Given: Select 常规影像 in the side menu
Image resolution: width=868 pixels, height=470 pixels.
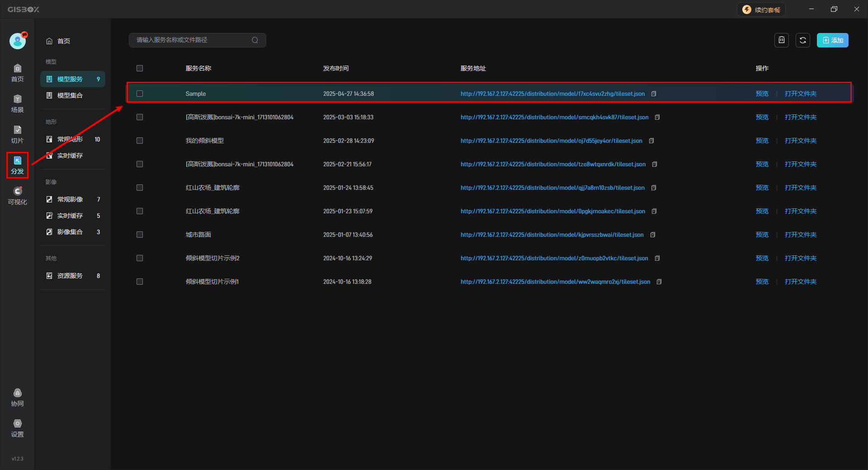Looking at the screenshot, I should 72,199.
